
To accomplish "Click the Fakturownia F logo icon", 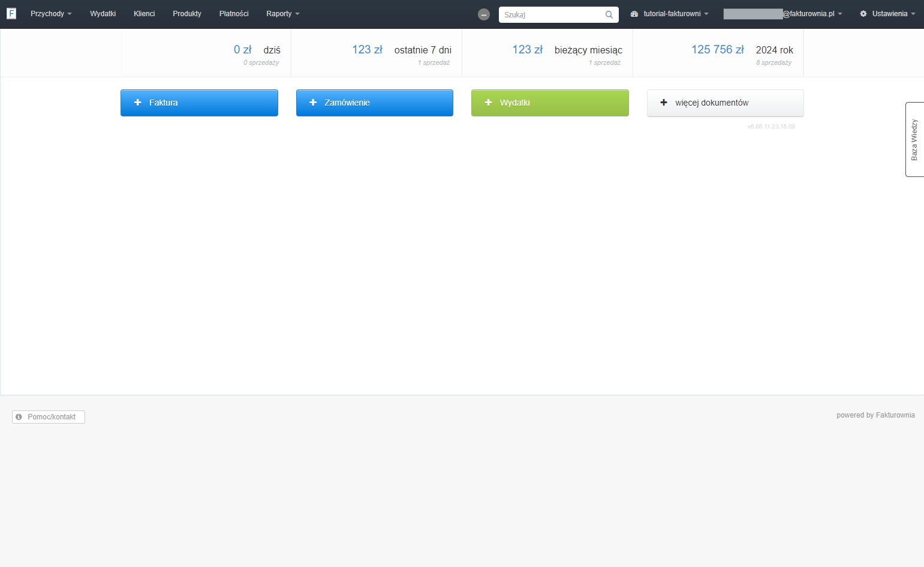I will (11, 13).
